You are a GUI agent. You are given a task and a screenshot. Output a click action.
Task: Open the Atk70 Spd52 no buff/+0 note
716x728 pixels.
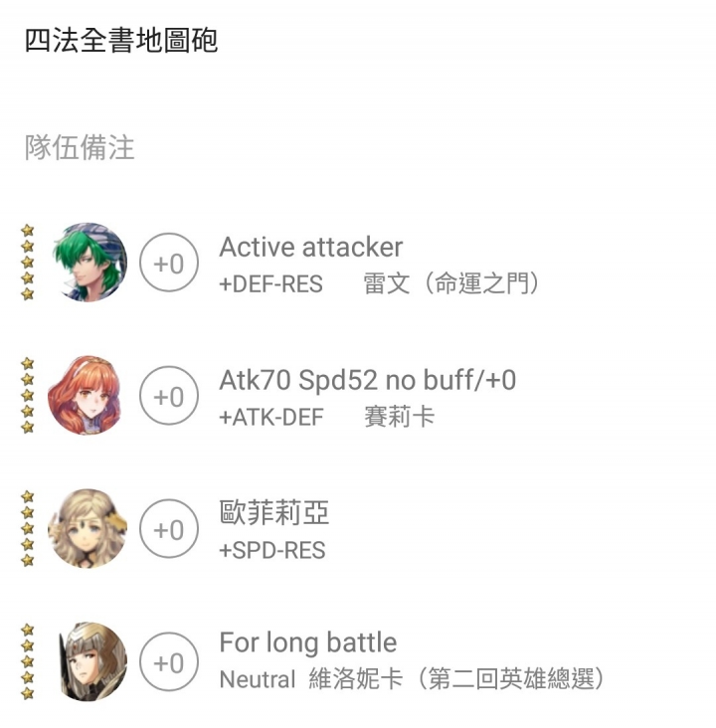point(367,380)
